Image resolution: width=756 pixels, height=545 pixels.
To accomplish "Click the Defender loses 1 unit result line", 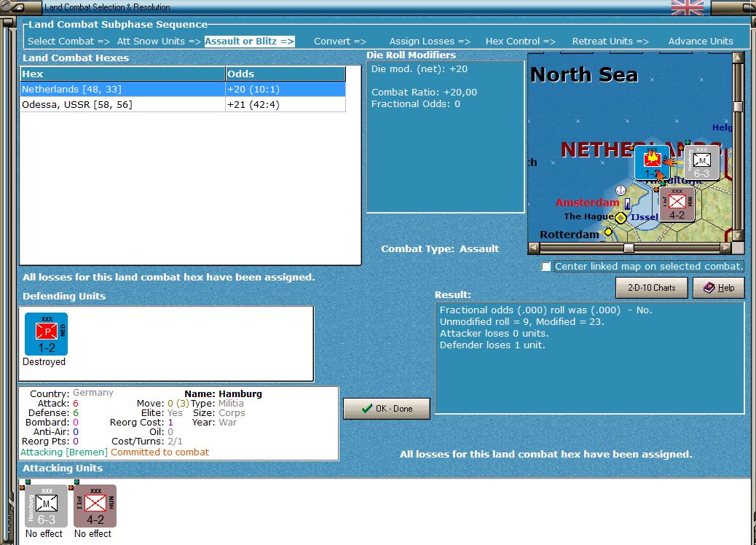I will pos(492,345).
